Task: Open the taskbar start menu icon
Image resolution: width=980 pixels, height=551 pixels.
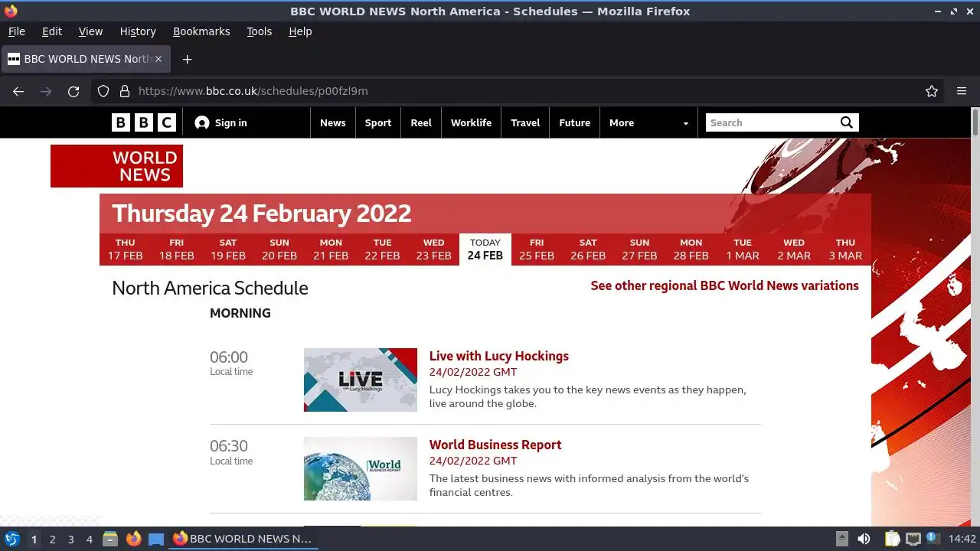Action: 12,539
